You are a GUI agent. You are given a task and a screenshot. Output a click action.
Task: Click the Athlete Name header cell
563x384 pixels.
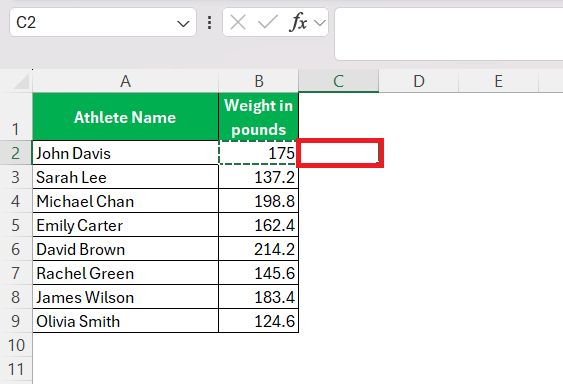coord(125,116)
